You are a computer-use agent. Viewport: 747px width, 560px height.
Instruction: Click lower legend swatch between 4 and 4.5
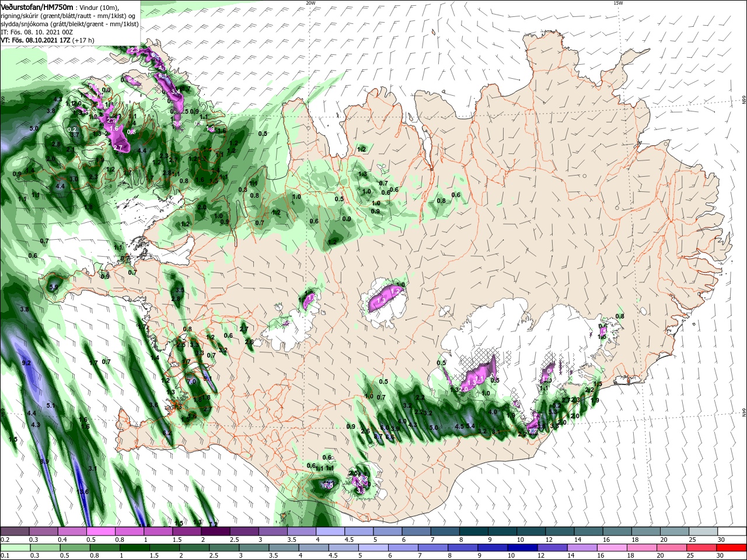pyautogui.click(x=313, y=548)
